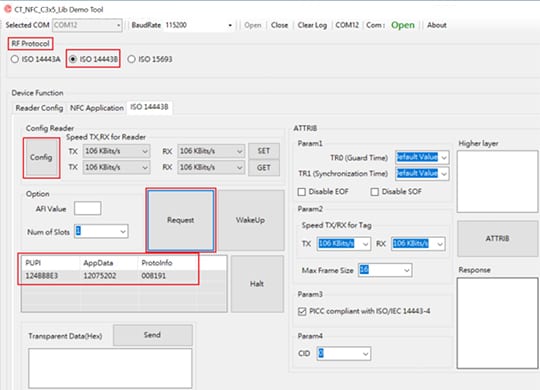Open the BaudRate 115200 dropdown

coord(199,25)
